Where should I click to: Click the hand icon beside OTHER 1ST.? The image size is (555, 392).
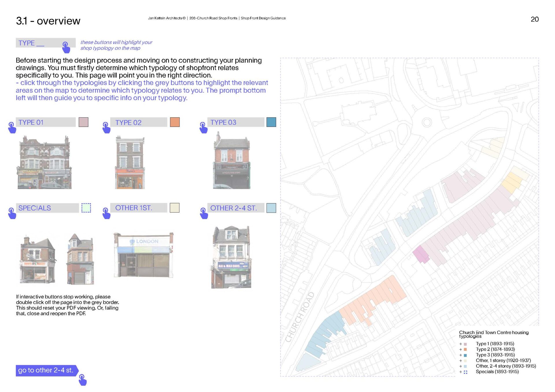(x=106, y=213)
